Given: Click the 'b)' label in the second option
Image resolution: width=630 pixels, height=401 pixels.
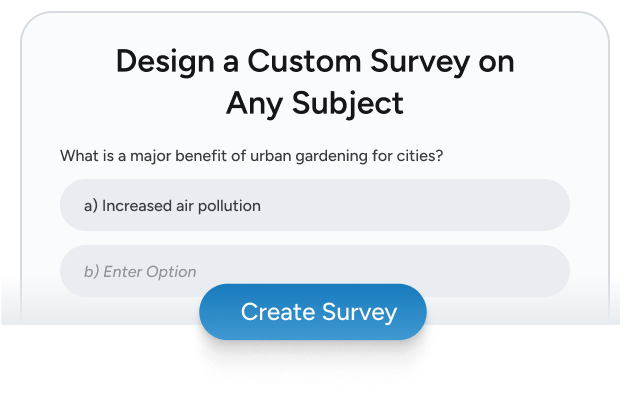Looking at the screenshot, I should (90, 271).
